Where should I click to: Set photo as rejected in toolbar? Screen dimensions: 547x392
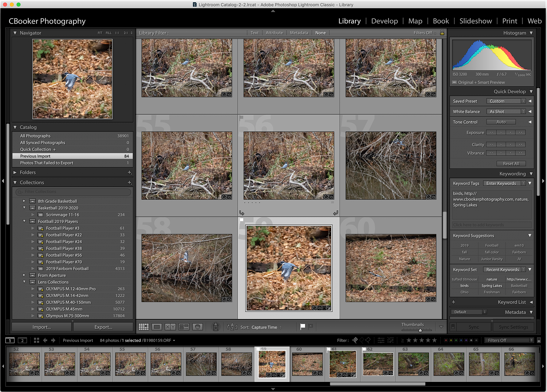(311, 326)
